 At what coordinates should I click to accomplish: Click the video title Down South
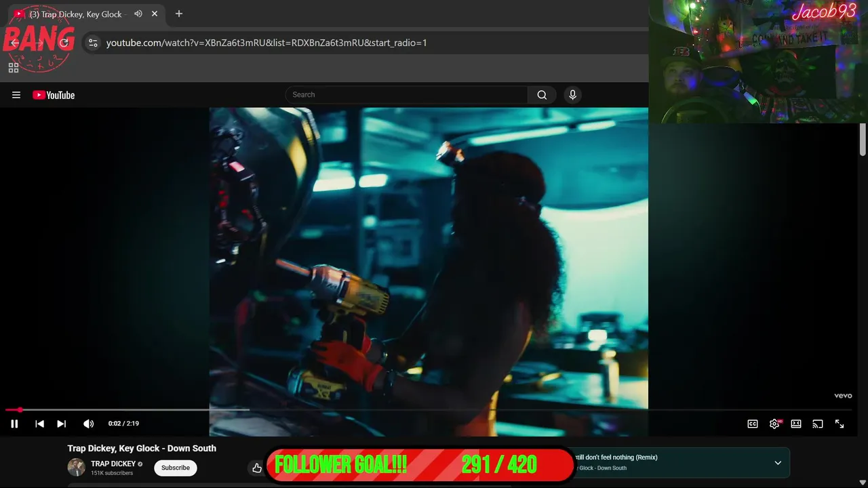click(142, 448)
